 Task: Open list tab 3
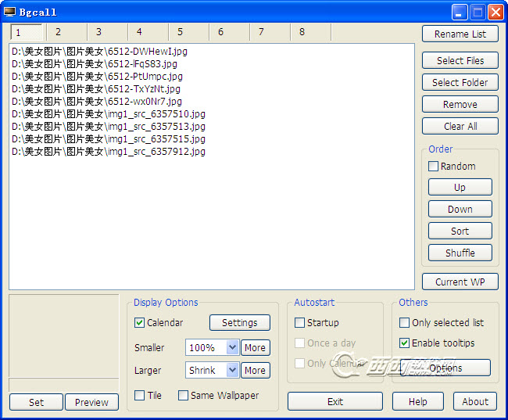tap(108, 32)
